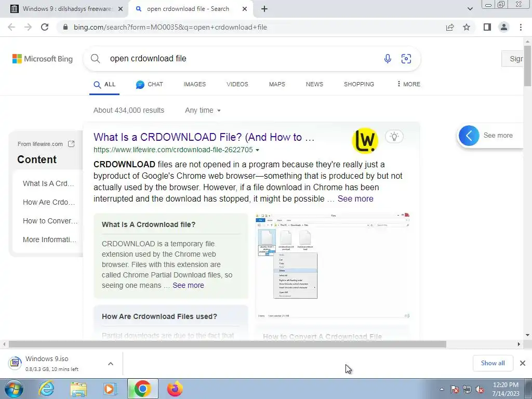Click the Action Center flag tray icon
Screen dimensions: 532x399
coord(455,389)
